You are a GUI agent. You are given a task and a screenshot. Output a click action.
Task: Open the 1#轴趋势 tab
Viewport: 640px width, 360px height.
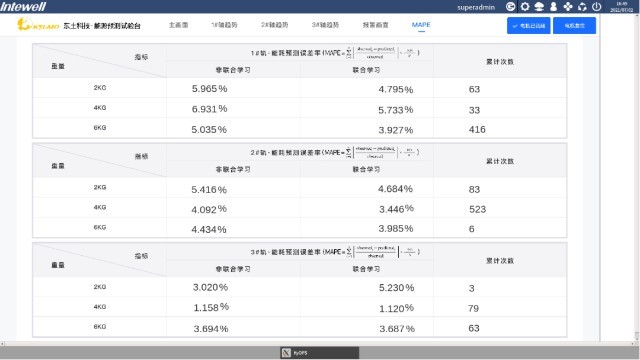pos(224,25)
